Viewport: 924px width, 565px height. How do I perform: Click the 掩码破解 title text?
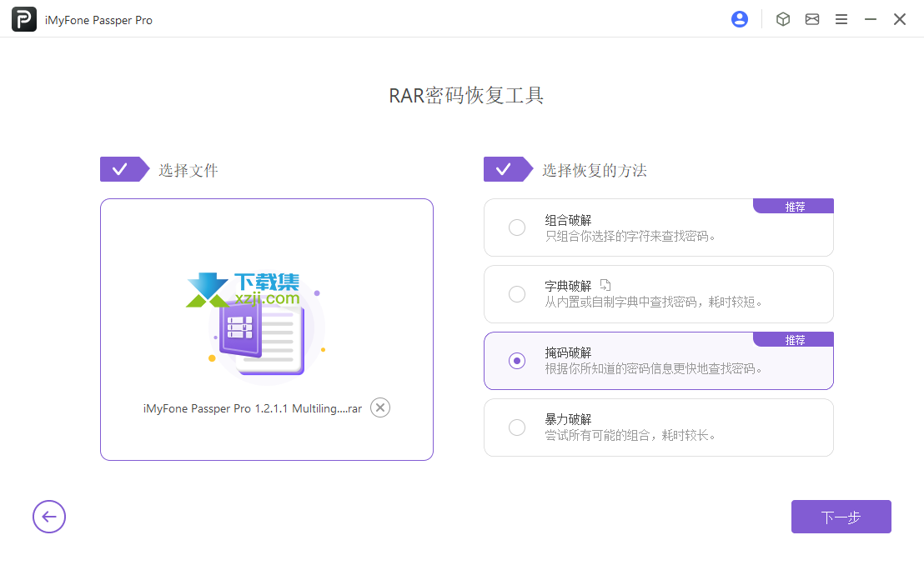(x=568, y=352)
